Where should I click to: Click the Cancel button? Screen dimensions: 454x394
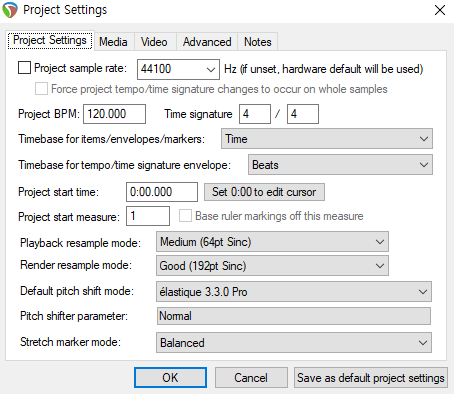pyautogui.click(x=251, y=378)
